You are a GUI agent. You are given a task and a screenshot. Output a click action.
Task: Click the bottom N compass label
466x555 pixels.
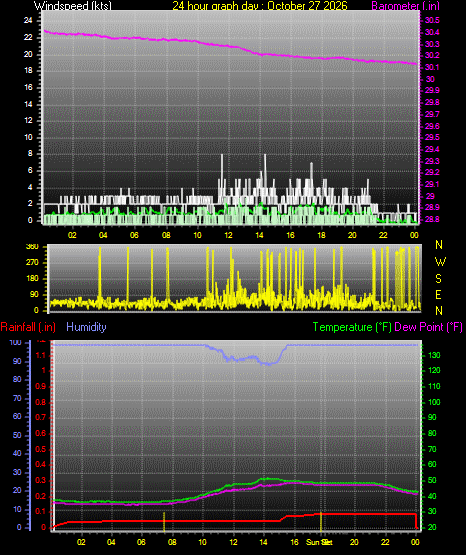tap(439, 311)
